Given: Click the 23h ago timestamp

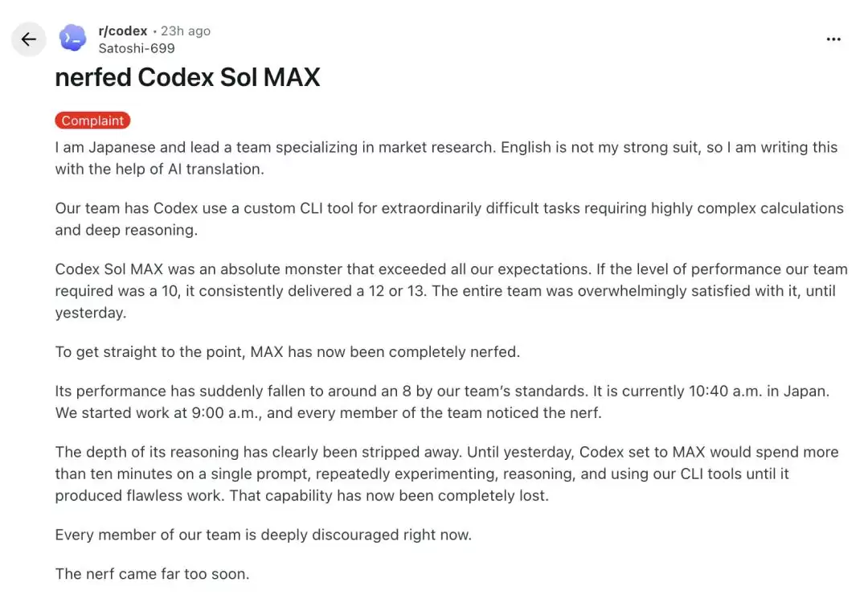Looking at the screenshot, I should point(186,31).
